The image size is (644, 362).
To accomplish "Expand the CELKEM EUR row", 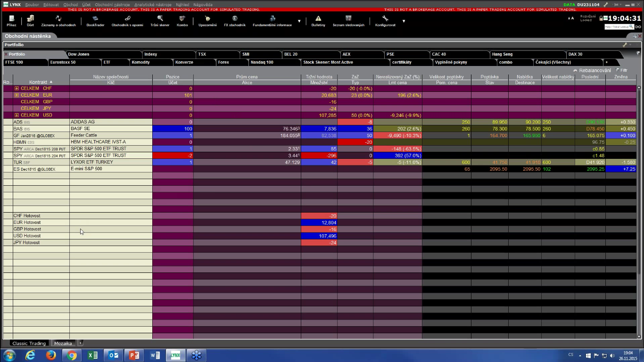I will (17, 95).
